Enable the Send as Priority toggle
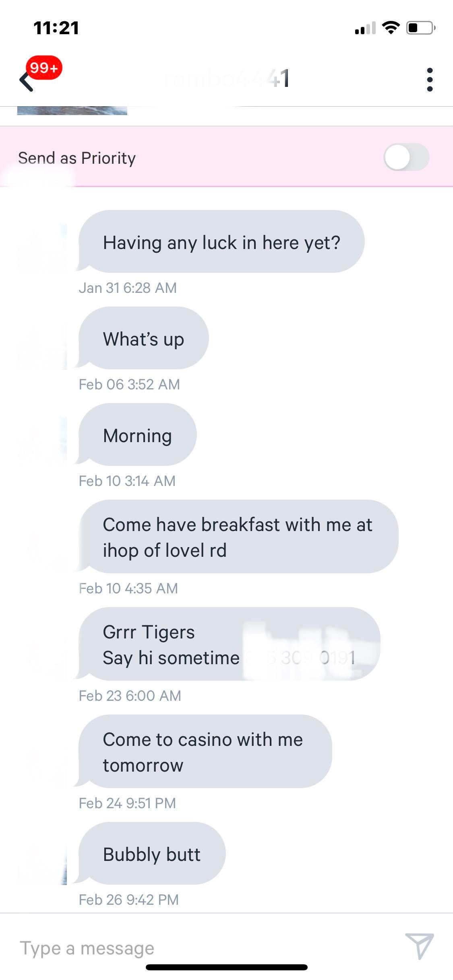Image resolution: width=453 pixels, height=980 pixels. 406,157
